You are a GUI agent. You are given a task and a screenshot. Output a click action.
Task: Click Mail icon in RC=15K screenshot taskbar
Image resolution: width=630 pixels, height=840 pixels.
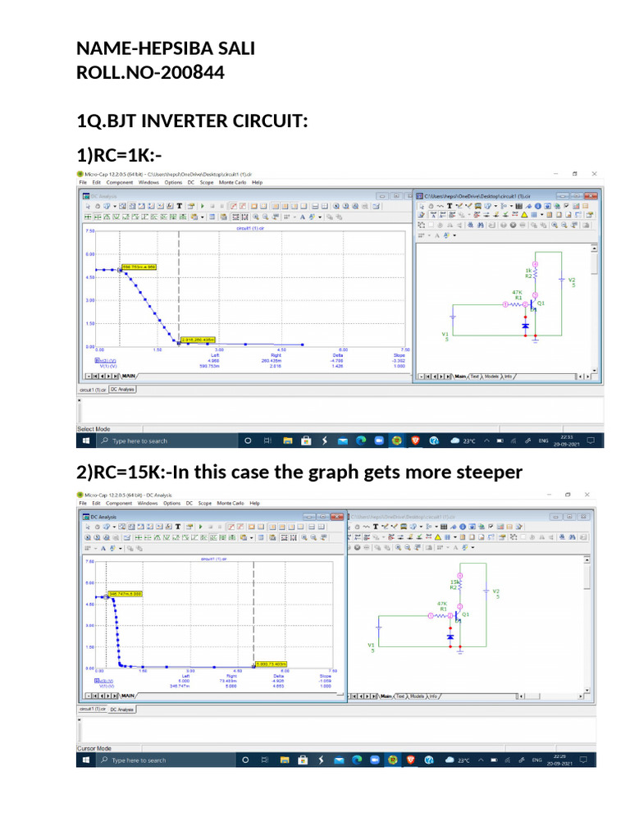[339, 760]
